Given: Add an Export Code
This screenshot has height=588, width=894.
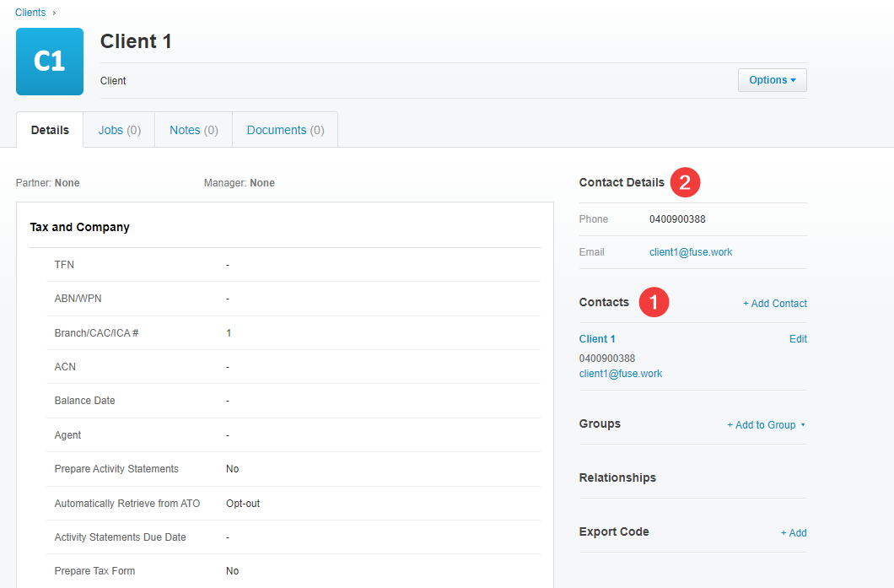Looking at the screenshot, I should coord(793,533).
